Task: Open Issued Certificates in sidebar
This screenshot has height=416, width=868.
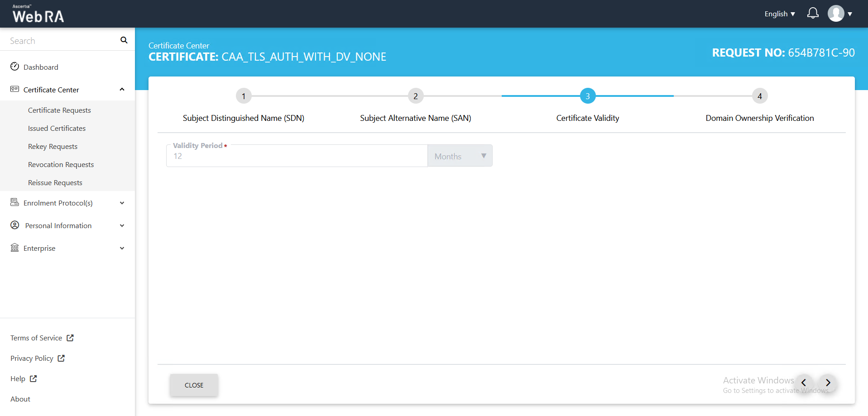Action: [x=57, y=128]
